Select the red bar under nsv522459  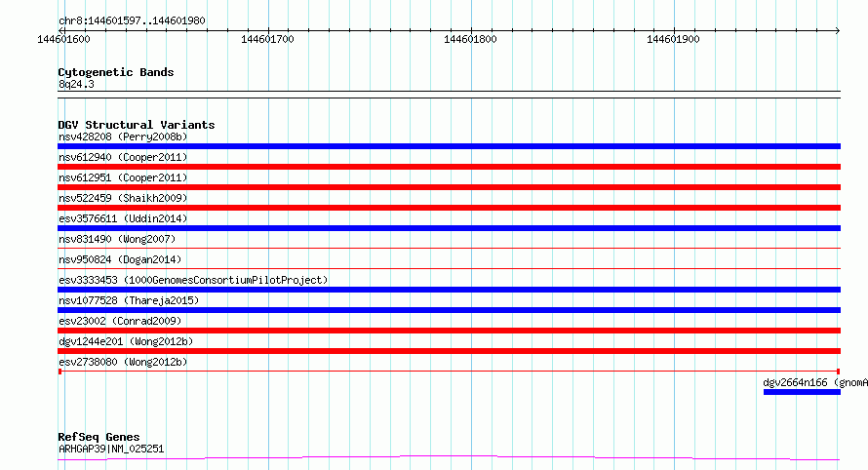tap(449, 208)
